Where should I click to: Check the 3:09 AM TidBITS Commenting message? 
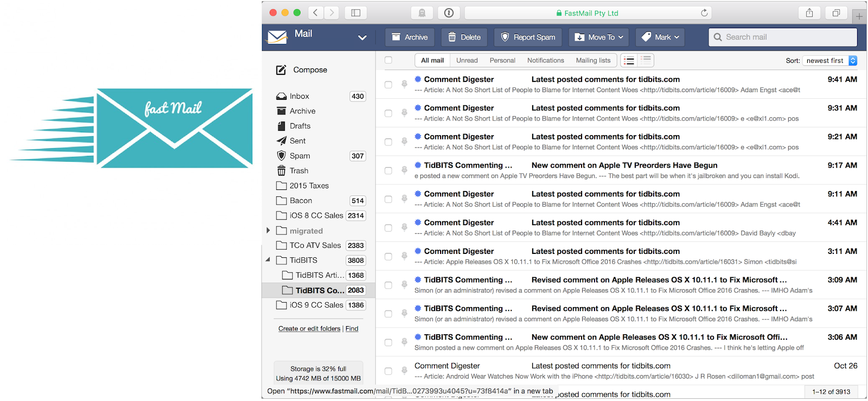coord(388,285)
